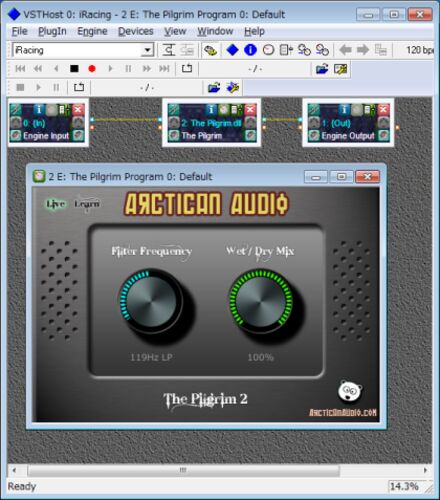Click pause in the recorder transport row

128,69
